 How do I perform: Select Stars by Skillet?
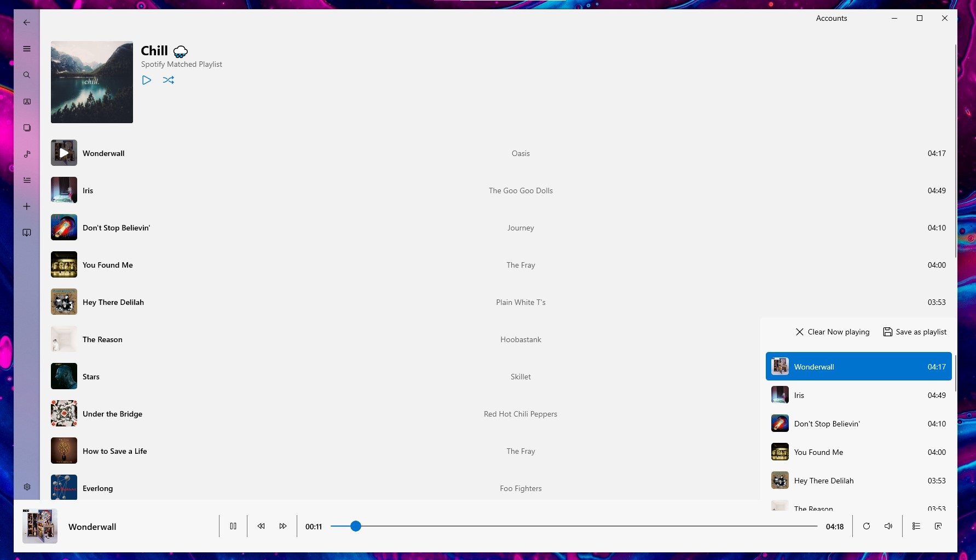(403, 377)
